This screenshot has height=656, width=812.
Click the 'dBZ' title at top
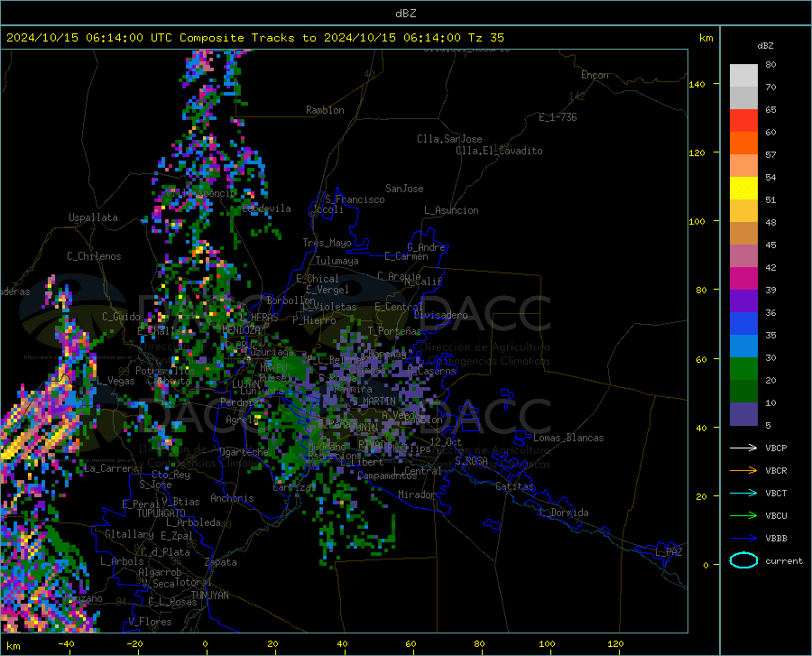[405, 14]
